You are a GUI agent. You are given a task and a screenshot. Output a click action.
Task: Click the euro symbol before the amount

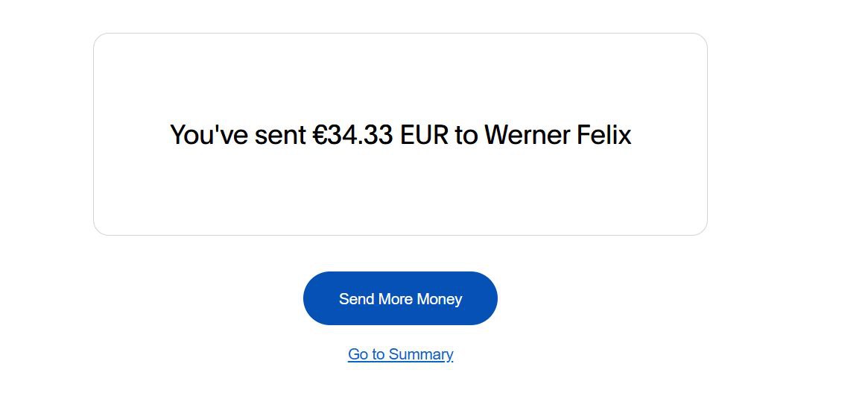pyautogui.click(x=320, y=135)
